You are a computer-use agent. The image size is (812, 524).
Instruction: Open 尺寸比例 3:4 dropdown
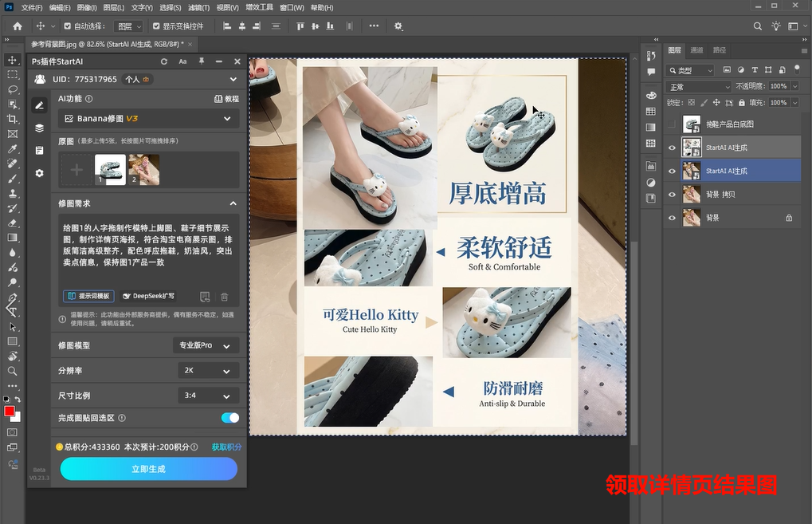pyautogui.click(x=208, y=396)
